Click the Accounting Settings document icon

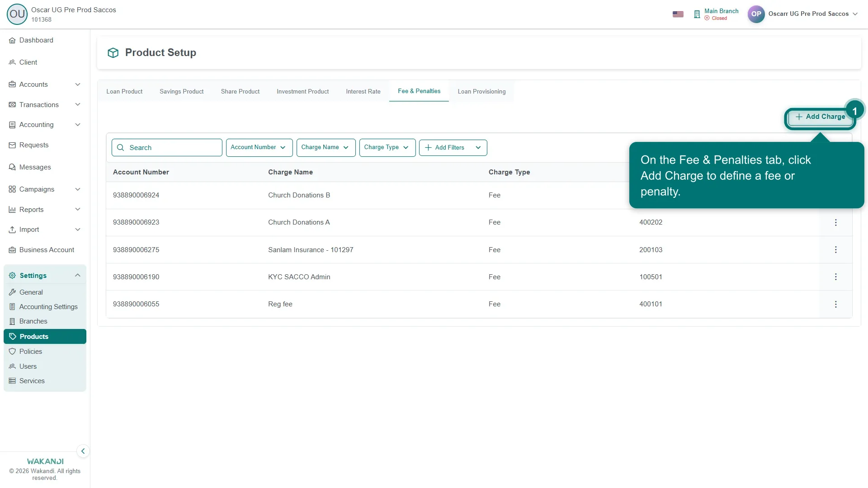[12, 307]
